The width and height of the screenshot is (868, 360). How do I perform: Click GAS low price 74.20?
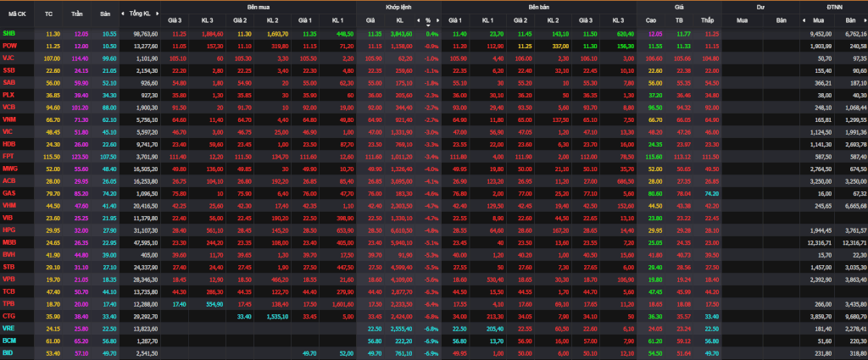(711, 192)
